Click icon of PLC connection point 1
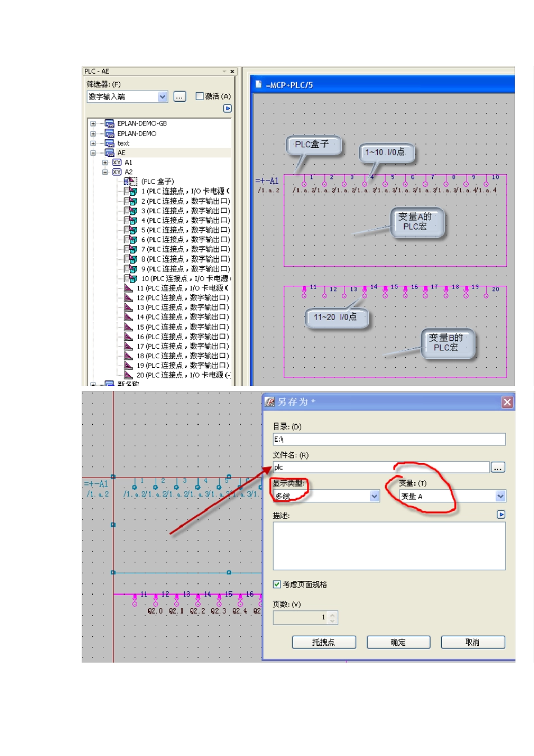The height and width of the screenshot is (756, 534). tap(131, 191)
